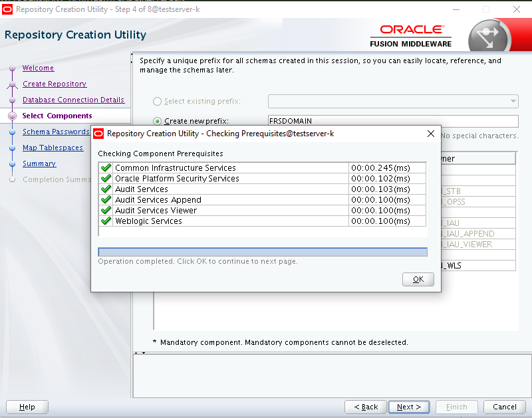Image resolution: width=532 pixels, height=418 pixels.
Task: Click the Oracle Fusion Middleware logo
Action: (x=410, y=36)
